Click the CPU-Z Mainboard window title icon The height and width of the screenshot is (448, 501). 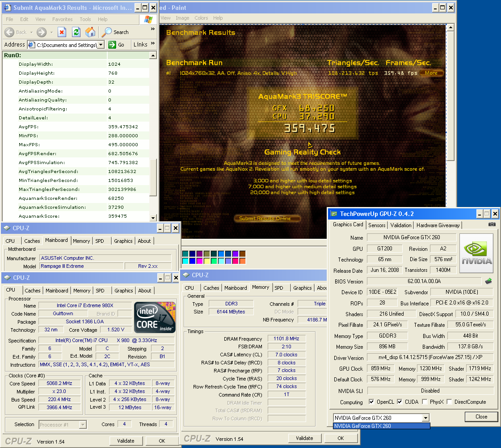coord(7,228)
